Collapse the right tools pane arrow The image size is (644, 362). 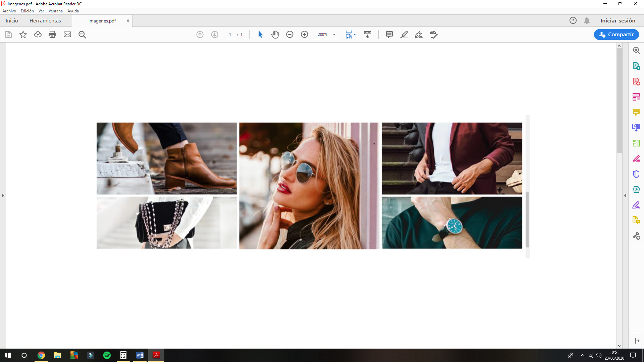[x=625, y=195]
